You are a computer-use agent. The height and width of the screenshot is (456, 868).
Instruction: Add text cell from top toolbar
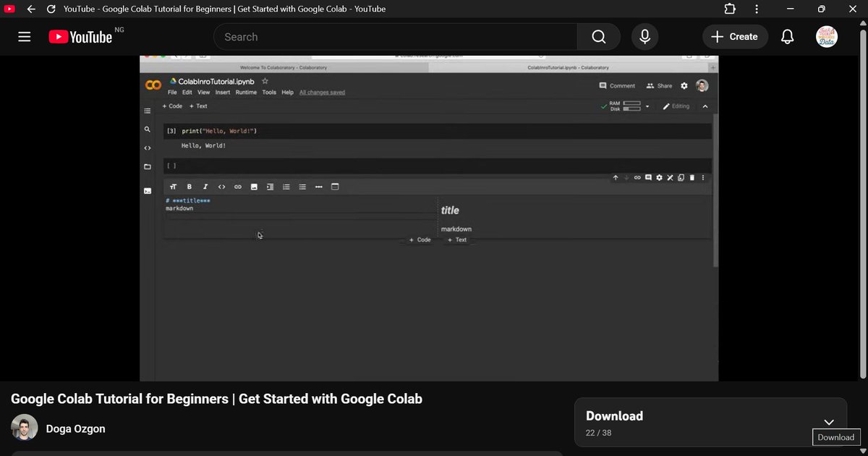tap(198, 106)
